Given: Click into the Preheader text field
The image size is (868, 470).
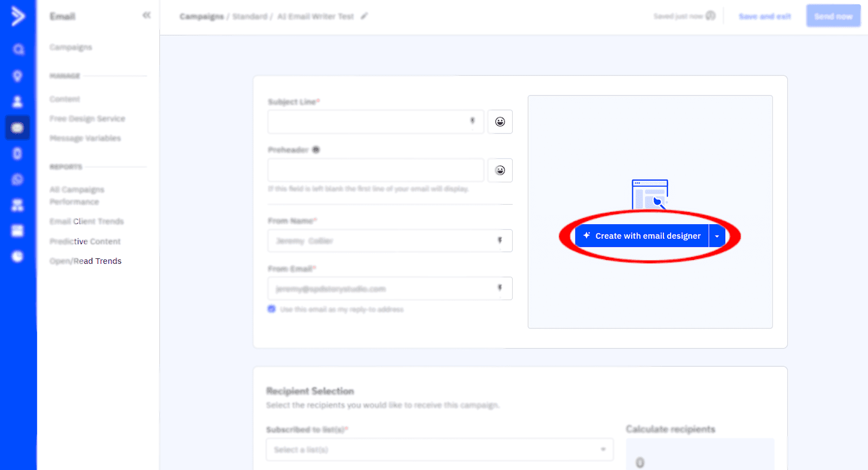Looking at the screenshot, I should pos(375,170).
